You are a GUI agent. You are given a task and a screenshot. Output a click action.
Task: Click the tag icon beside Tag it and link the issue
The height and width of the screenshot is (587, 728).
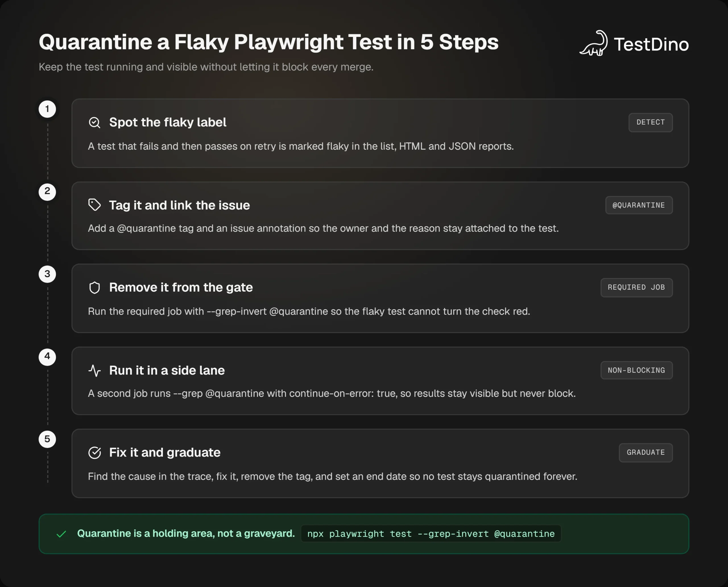click(x=94, y=205)
